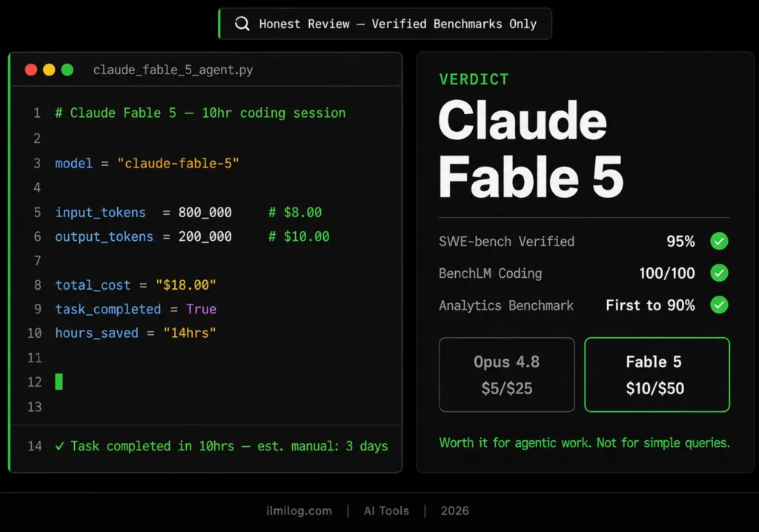Screen dimensions: 759x532
Task: Select the claude_fable_5_agent.py file tab
Action: [x=173, y=70]
